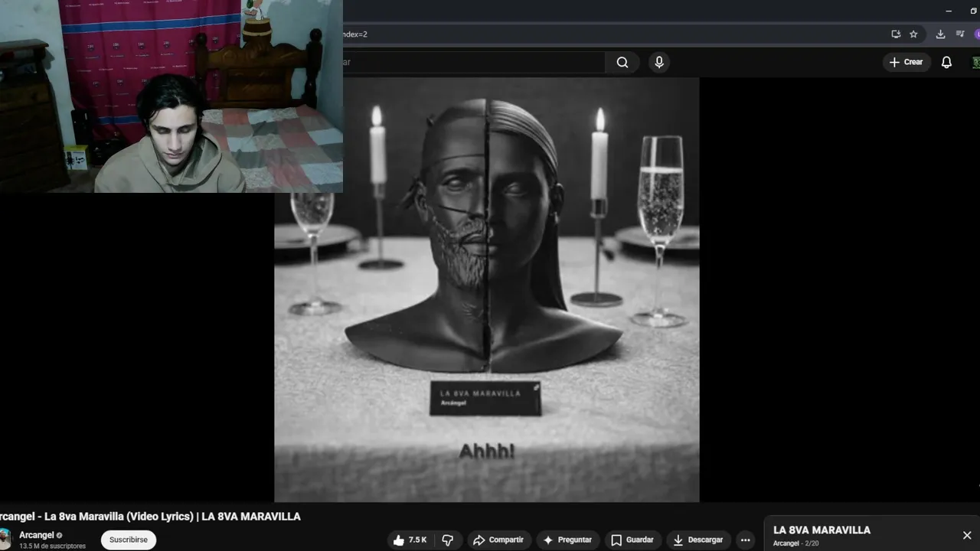
Task: Open the Crear menu button
Action: coord(906,62)
